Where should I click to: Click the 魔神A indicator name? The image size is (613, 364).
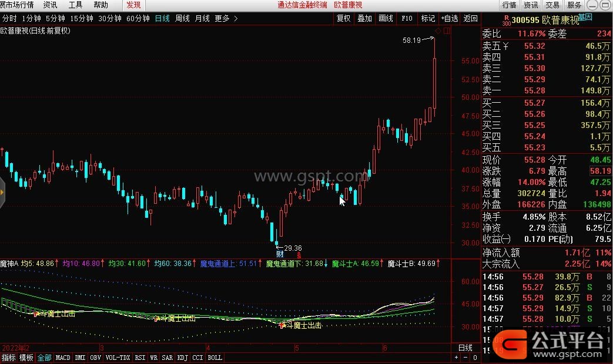click(9, 264)
